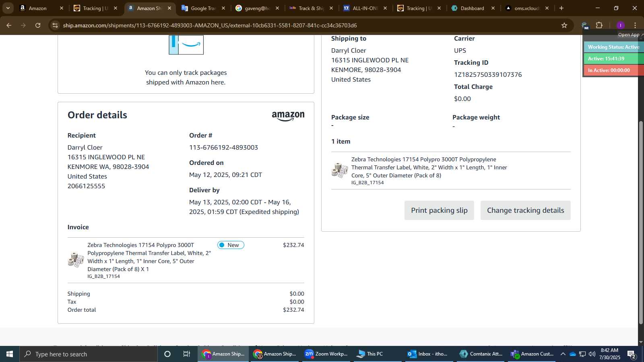644x362 pixels.
Task: Bookmark this page with the star
Action: pos(564,25)
